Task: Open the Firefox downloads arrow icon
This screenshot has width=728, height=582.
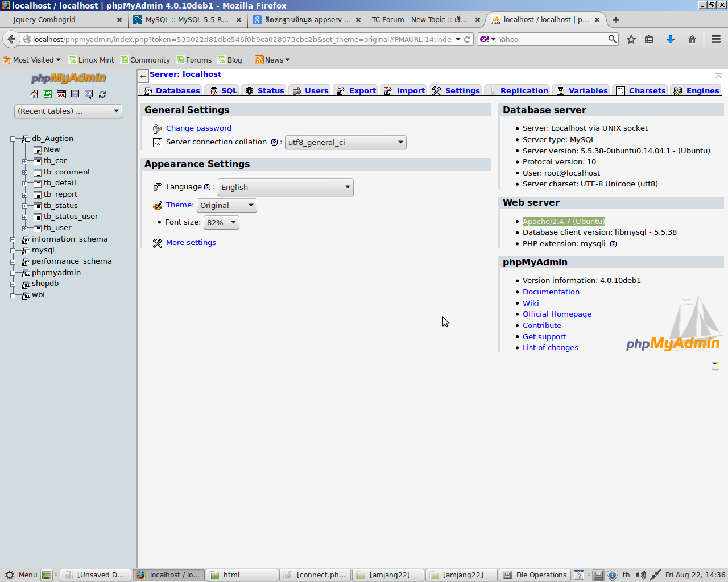Action: coord(671,39)
